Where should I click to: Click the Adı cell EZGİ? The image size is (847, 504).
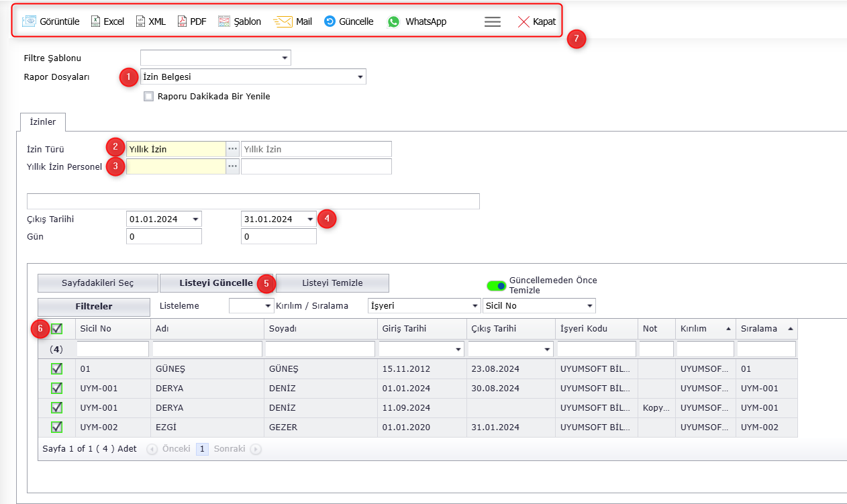(x=207, y=427)
